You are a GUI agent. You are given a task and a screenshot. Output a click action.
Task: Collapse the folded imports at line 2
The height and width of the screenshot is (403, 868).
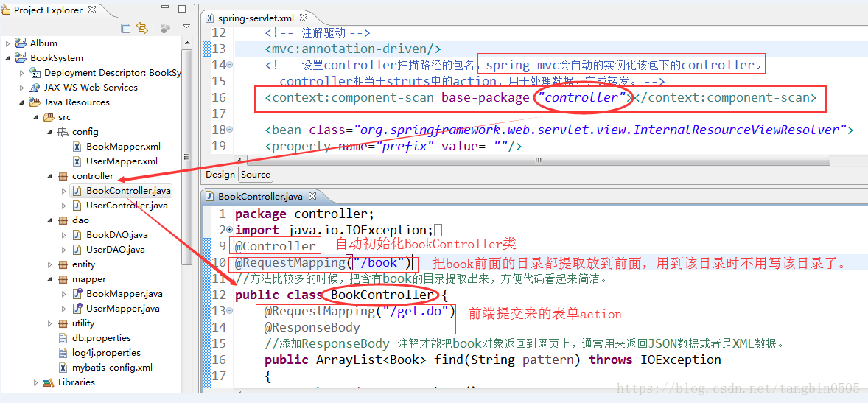coord(230,231)
